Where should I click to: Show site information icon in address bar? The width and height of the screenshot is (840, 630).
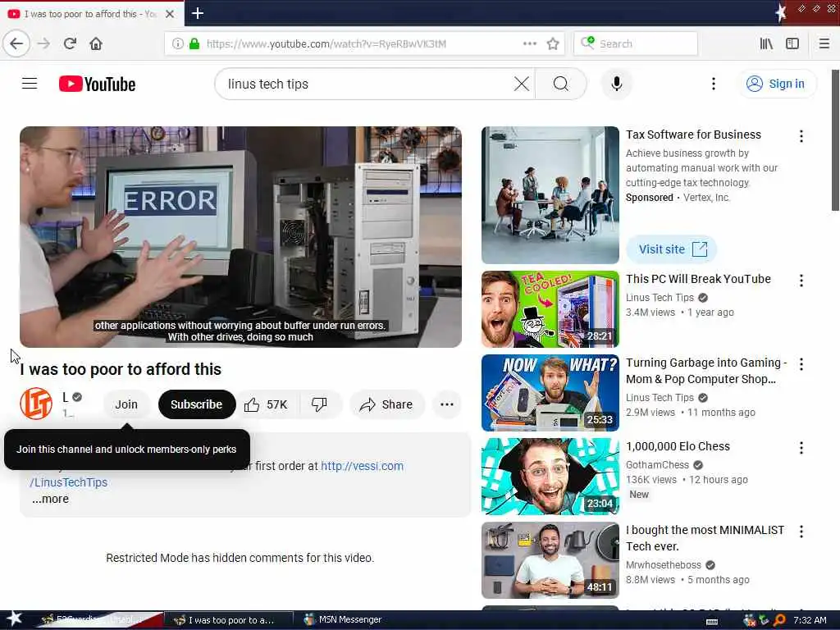177,44
